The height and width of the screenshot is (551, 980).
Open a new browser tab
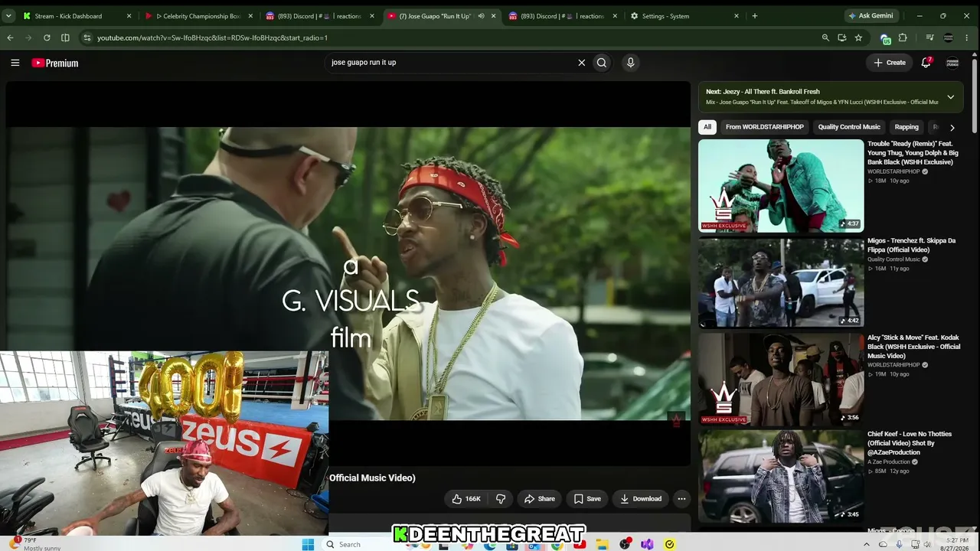point(754,15)
